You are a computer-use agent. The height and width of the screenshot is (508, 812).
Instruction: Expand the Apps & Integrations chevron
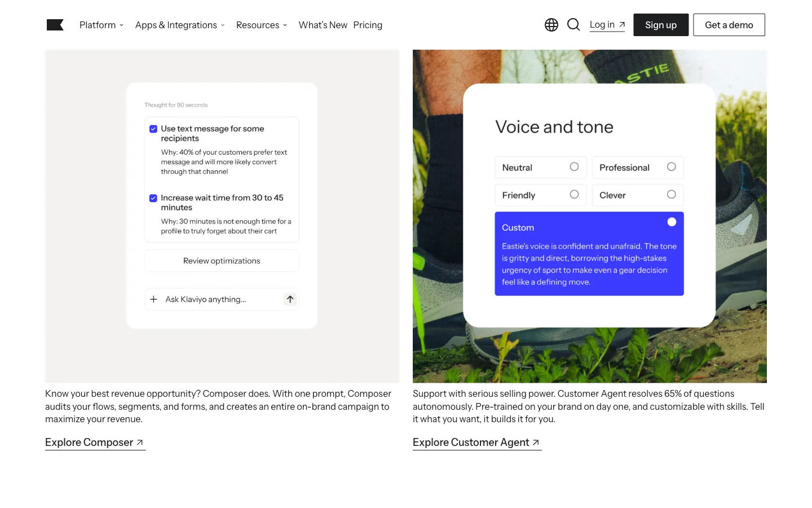click(x=223, y=25)
